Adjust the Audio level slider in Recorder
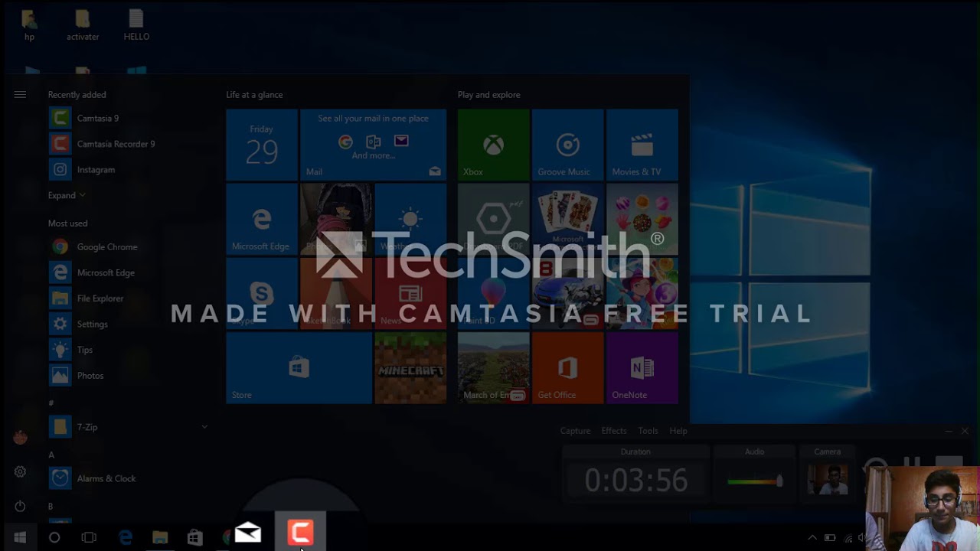Viewport: 980px width, 551px height. [779, 481]
